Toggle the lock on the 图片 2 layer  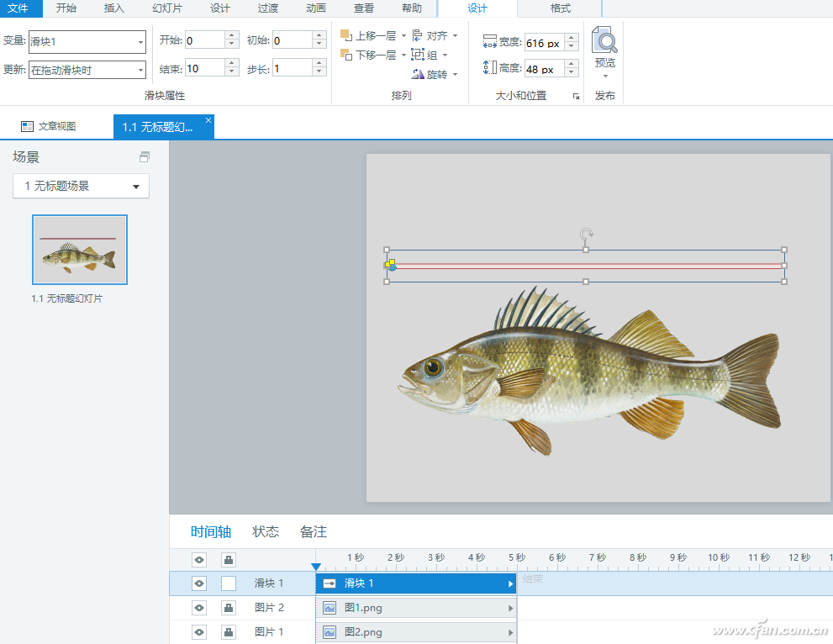tap(229, 608)
